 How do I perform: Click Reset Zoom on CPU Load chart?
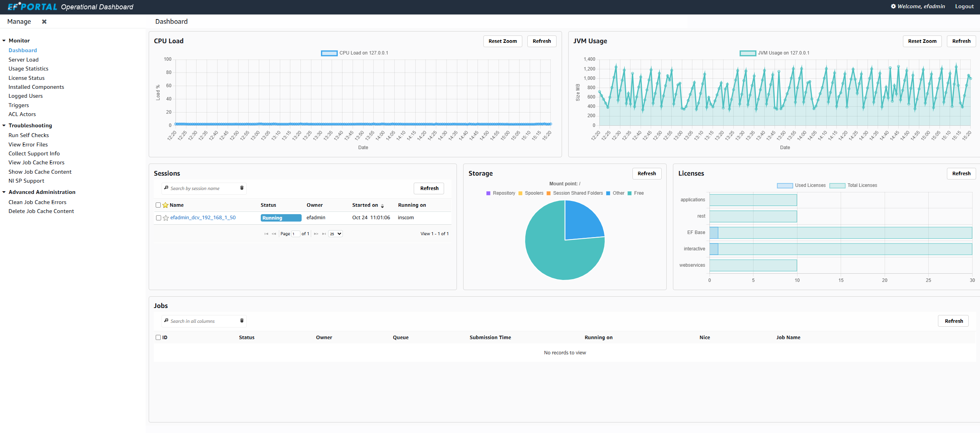tap(502, 41)
